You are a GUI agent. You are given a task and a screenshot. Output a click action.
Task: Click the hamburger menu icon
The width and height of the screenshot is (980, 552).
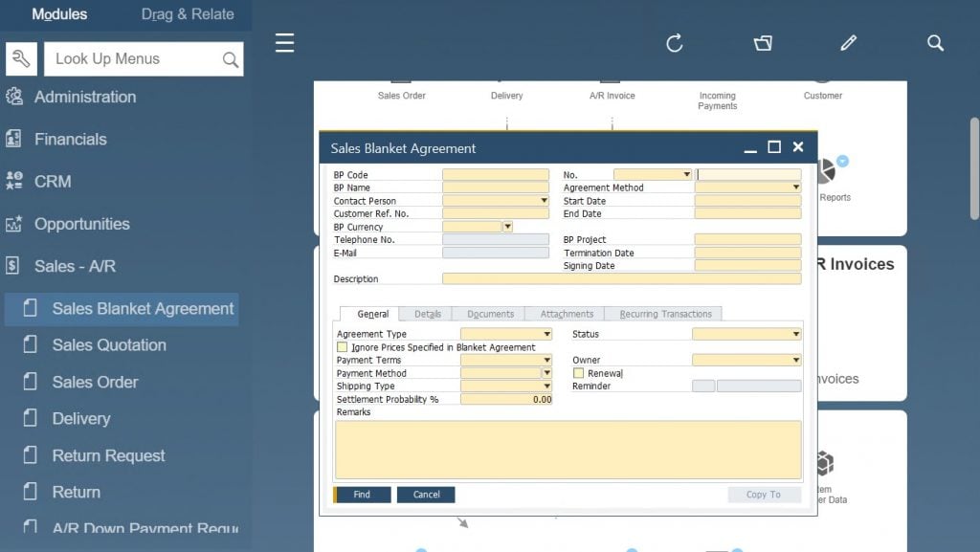(x=284, y=43)
